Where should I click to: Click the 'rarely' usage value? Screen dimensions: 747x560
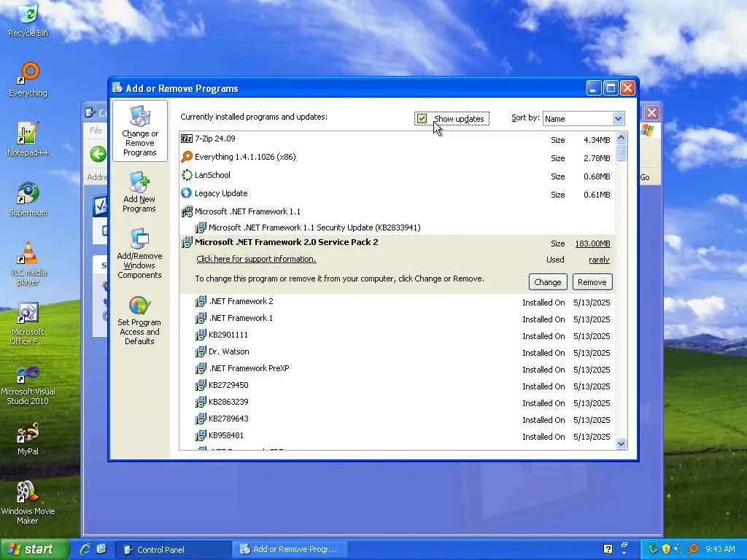tap(600, 260)
